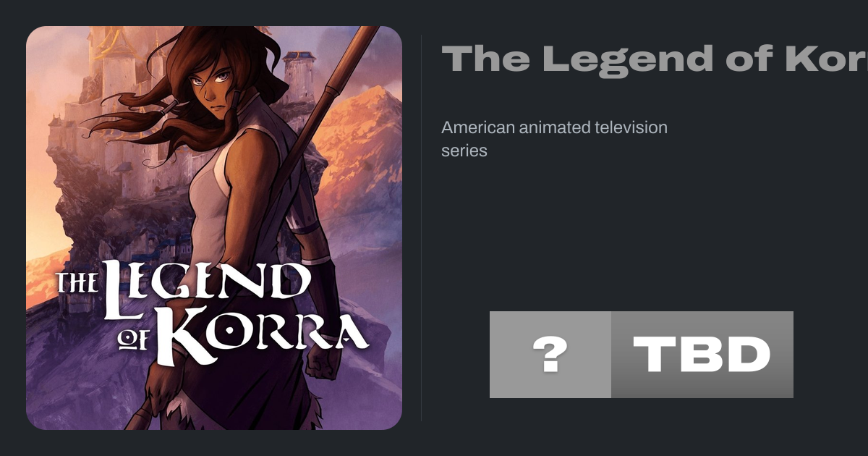
Task: Click Korra's clenched fist on the poster
Action: click(320, 358)
